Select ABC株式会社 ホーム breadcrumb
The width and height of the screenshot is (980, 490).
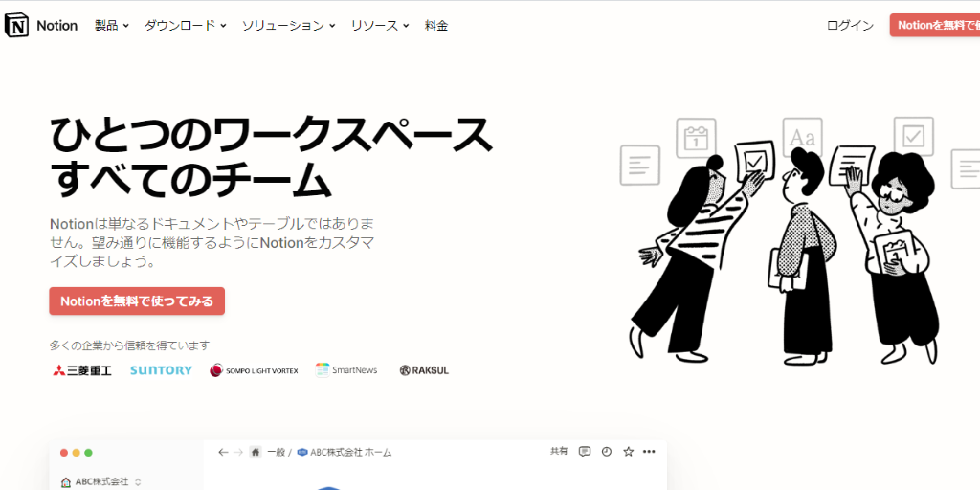tap(345, 452)
